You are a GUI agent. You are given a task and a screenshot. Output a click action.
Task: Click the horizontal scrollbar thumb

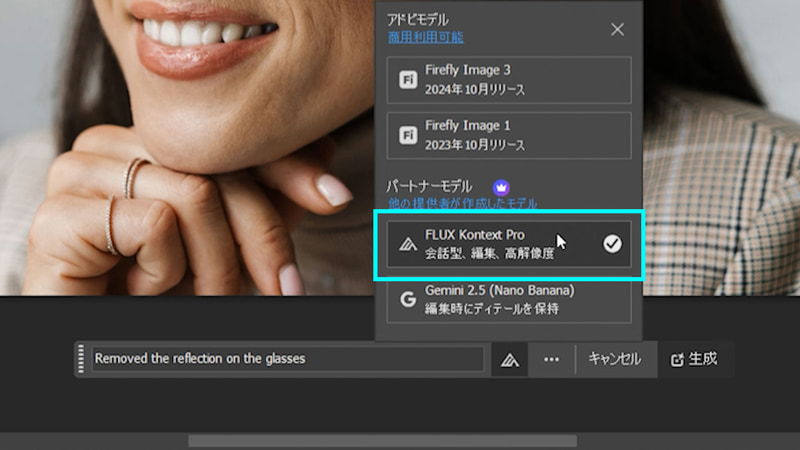tap(383, 440)
